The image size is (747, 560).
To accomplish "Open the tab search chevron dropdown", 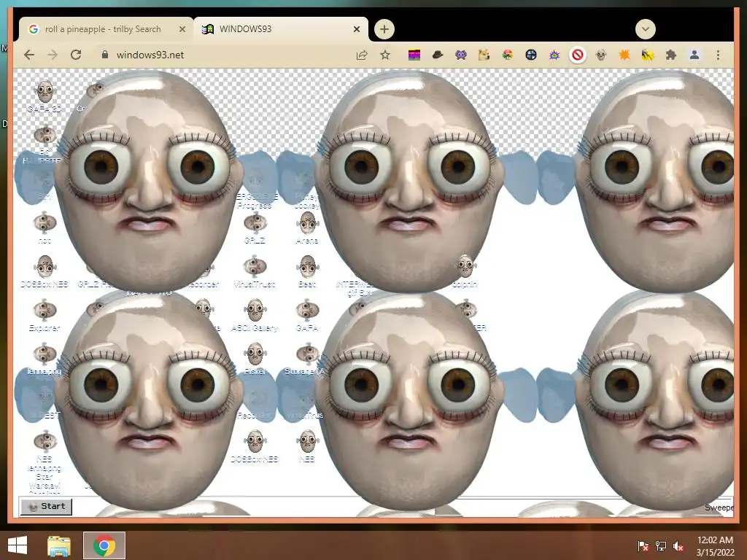I will tap(646, 29).
